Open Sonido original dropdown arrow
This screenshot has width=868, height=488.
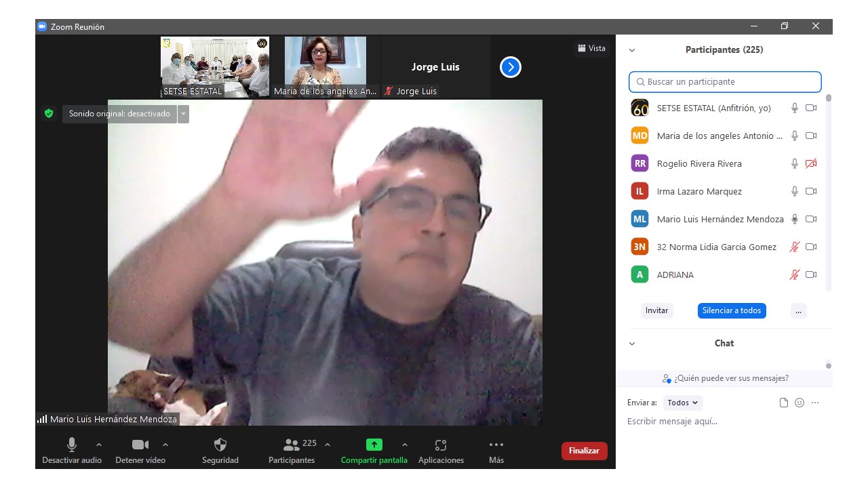point(183,114)
